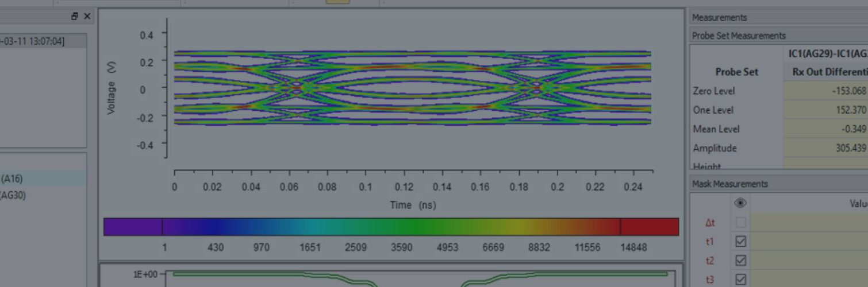The width and height of the screenshot is (868, 287).
Task: Click the Probe Set Measurements header
Action: click(739, 36)
